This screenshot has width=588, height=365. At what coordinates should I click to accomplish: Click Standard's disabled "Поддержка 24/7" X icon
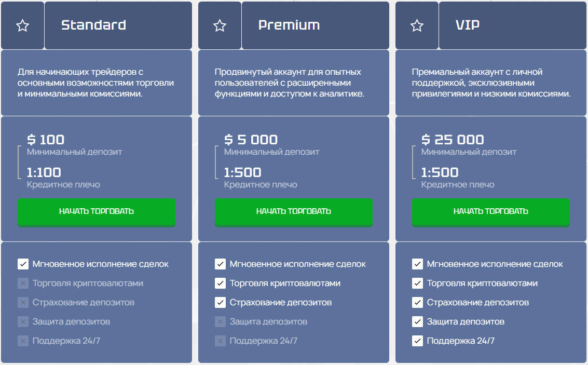click(23, 341)
